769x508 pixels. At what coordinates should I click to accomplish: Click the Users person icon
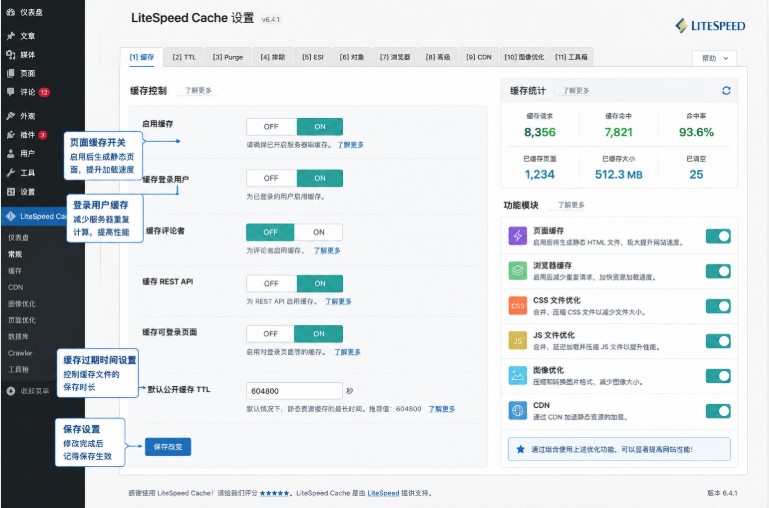[11, 153]
